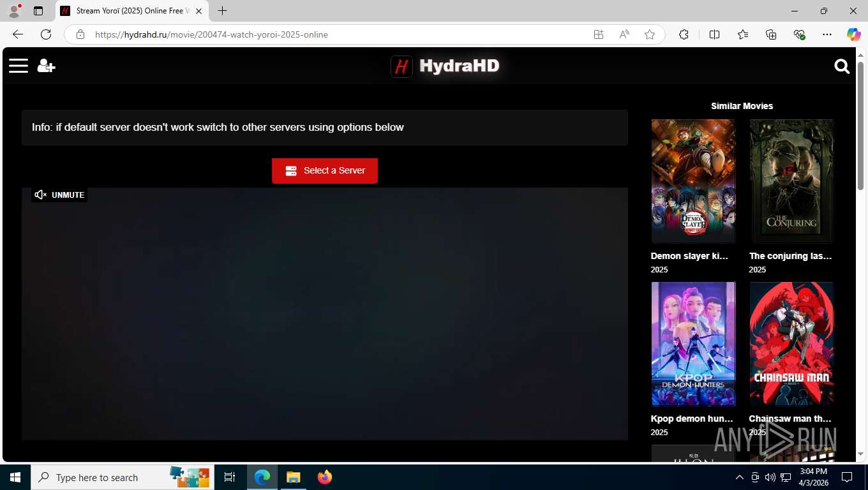Viewport: 868px width, 490px height.
Task: Open Kpop Demon Hunters poster
Action: click(693, 344)
